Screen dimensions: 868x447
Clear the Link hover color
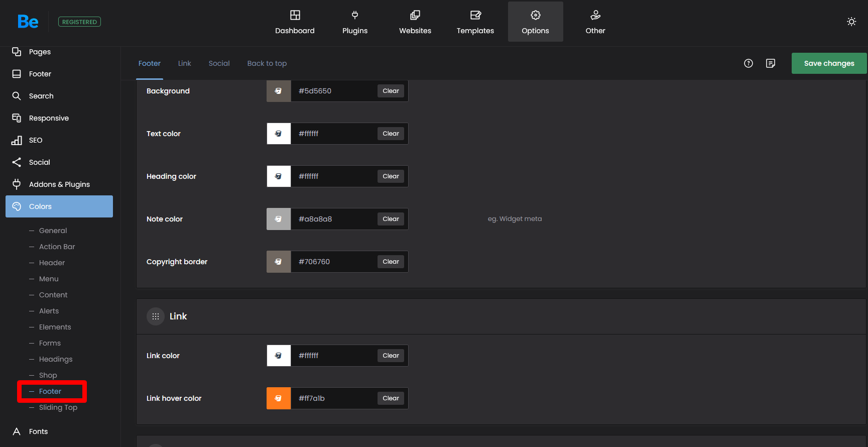point(391,398)
